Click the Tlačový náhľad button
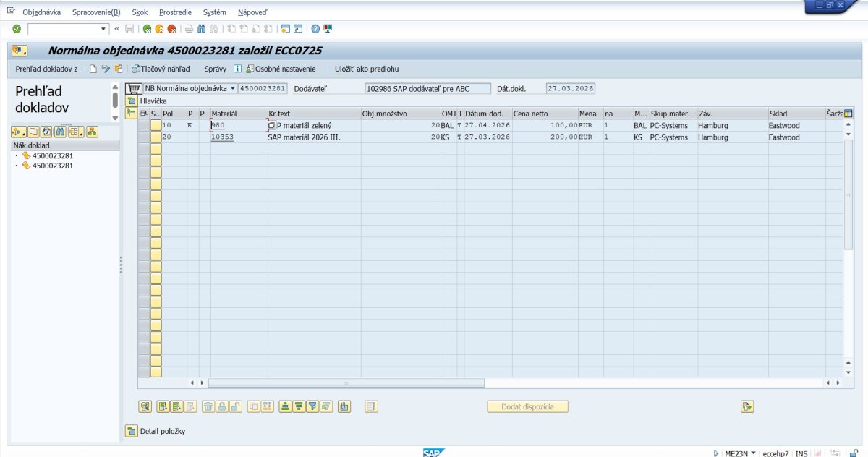Screen dimensions: 868x457 [x=161, y=69]
